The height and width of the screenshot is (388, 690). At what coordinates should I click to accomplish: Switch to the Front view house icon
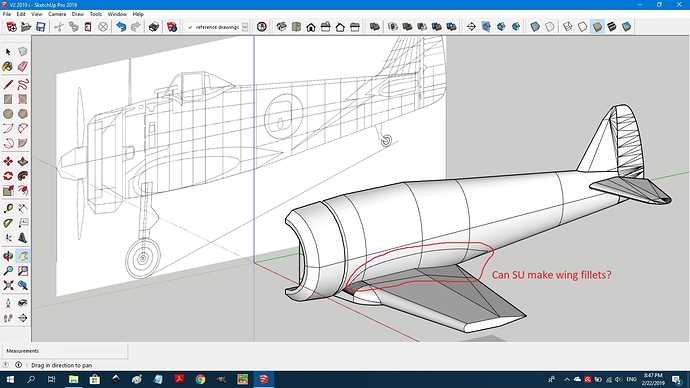[311, 27]
